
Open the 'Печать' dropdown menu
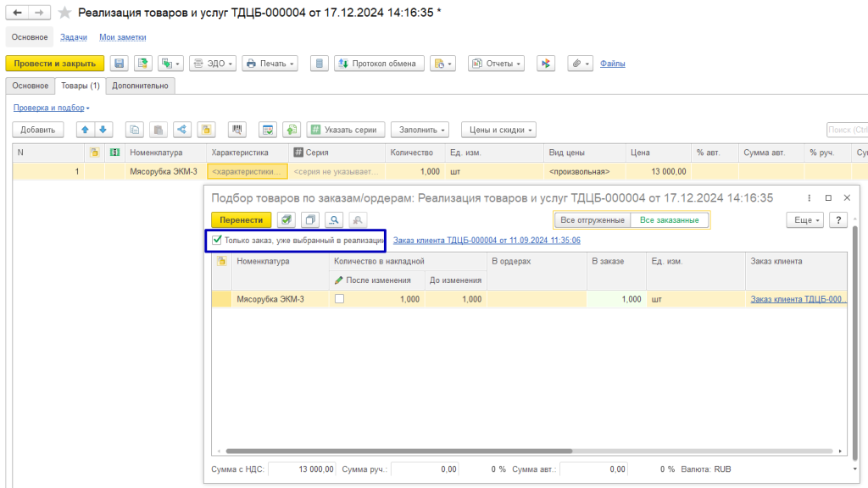pos(270,64)
